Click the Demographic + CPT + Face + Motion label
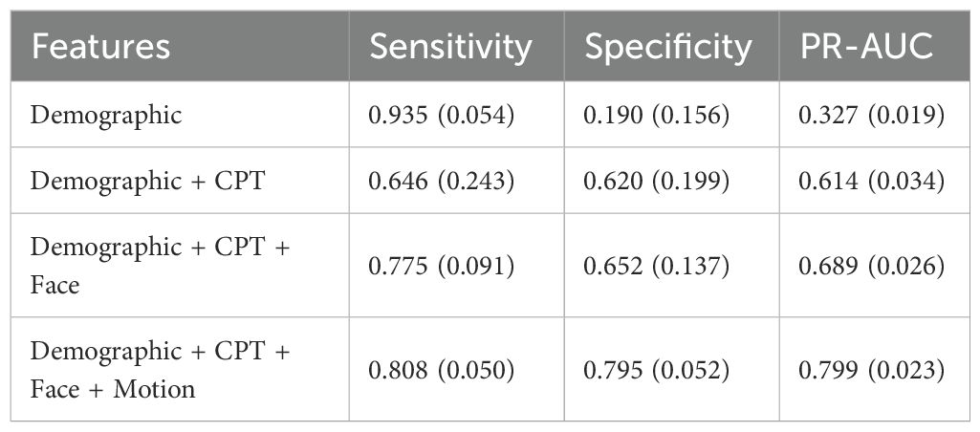Image resolution: width=980 pixels, height=432 pixels. pos(160,370)
